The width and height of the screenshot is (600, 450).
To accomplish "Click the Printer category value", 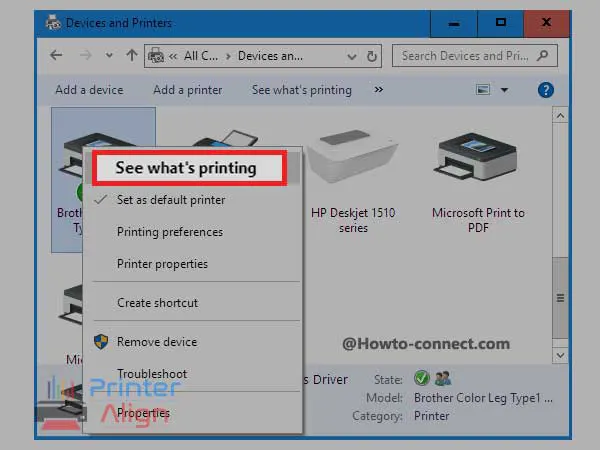I will click(x=432, y=416).
